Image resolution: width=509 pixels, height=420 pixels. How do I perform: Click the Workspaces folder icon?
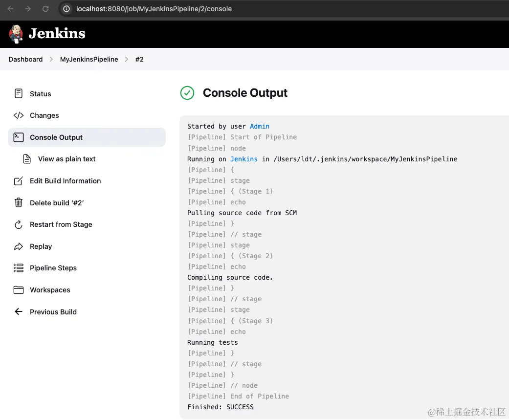(18, 289)
